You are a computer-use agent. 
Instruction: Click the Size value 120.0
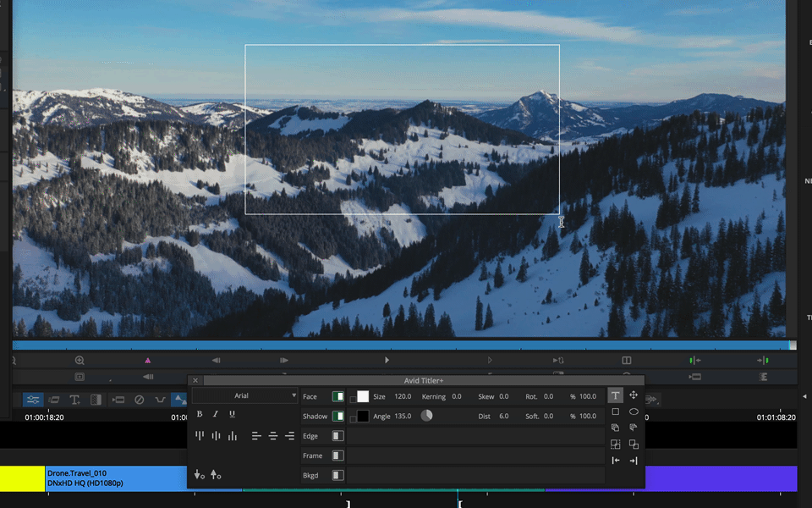pos(403,396)
